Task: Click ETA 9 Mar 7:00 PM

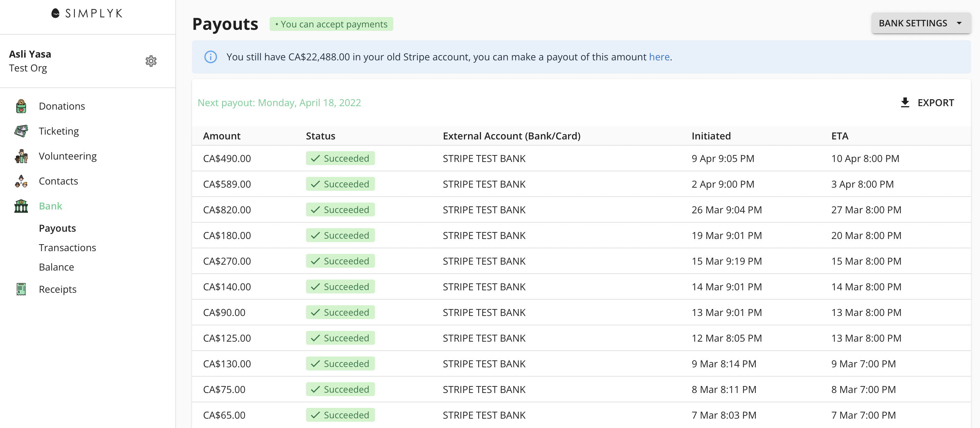Action: click(x=863, y=364)
